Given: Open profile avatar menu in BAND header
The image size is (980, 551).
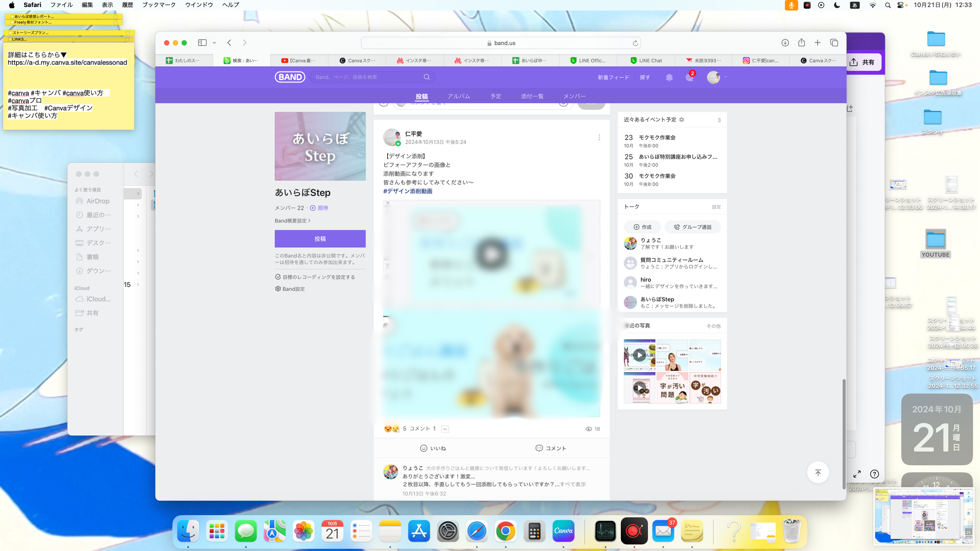Looking at the screenshot, I should (x=713, y=77).
